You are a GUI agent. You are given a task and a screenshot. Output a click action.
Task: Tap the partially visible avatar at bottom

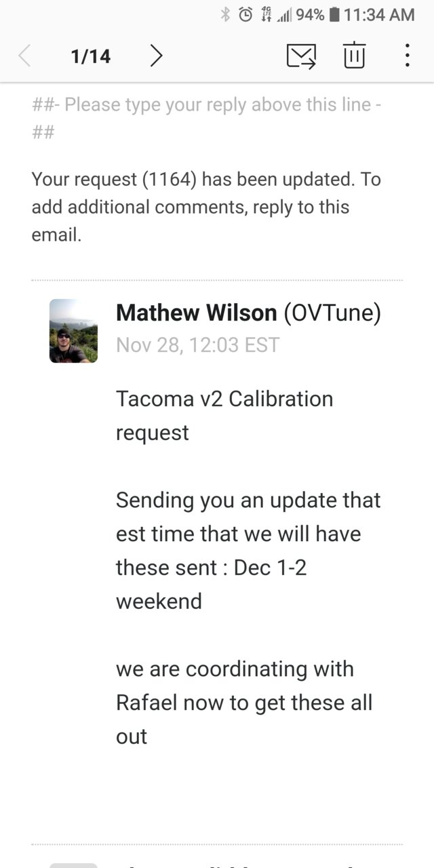click(x=73, y=865)
